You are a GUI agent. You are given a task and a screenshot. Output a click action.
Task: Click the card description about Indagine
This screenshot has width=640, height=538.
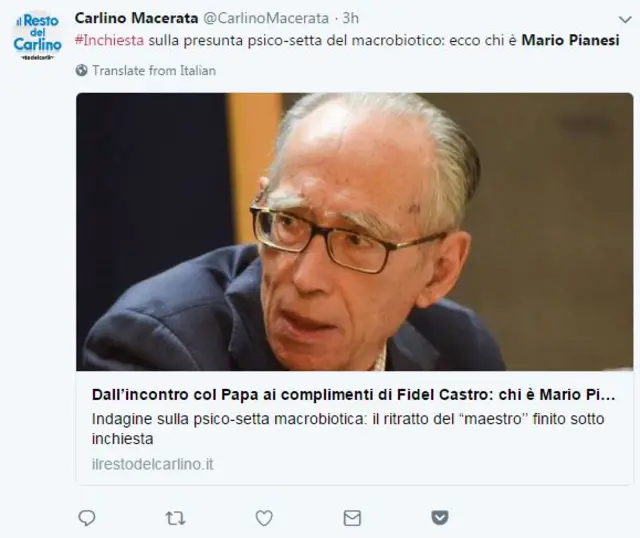(x=348, y=429)
